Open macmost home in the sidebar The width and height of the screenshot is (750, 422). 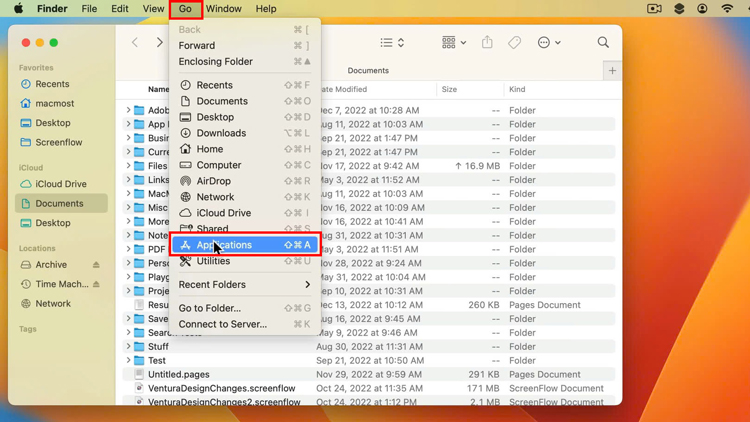61,103
